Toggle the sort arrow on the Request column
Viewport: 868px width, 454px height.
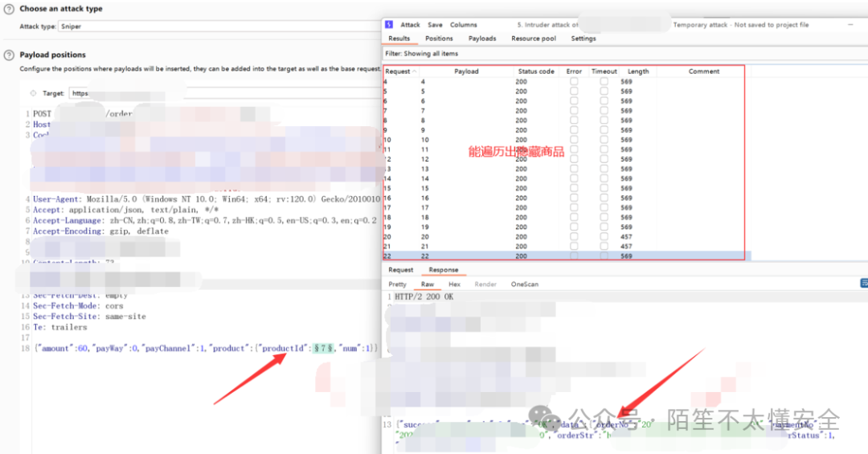pyautogui.click(x=414, y=72)
